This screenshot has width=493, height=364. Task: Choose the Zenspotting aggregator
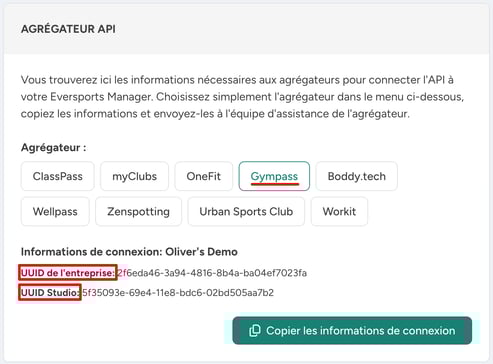click(138, 211)
